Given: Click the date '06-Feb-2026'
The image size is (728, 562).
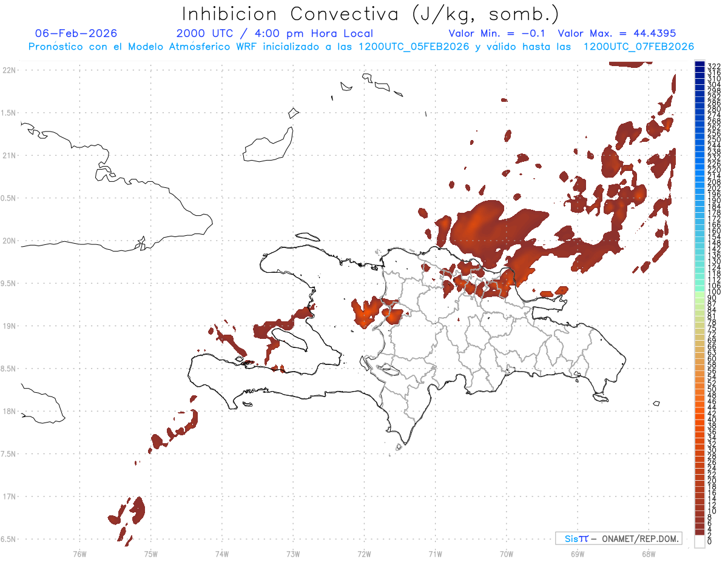Looking at the screenshot, I should pos(76,33).
